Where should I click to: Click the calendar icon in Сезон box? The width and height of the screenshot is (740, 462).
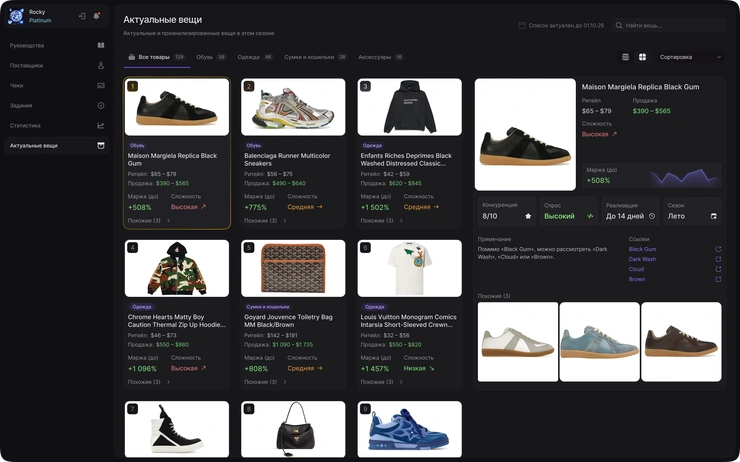(714, 216)
